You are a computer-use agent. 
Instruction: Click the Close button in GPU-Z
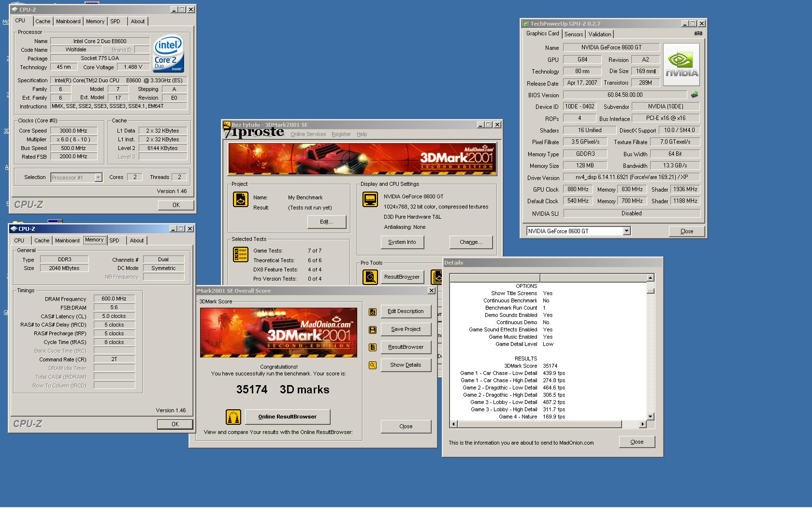[686, 231]
